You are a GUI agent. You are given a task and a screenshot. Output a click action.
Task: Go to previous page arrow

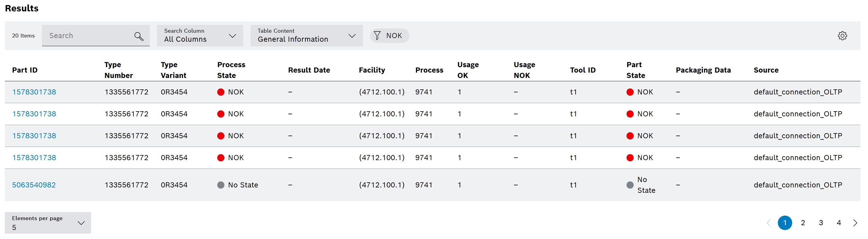[769, 223]
